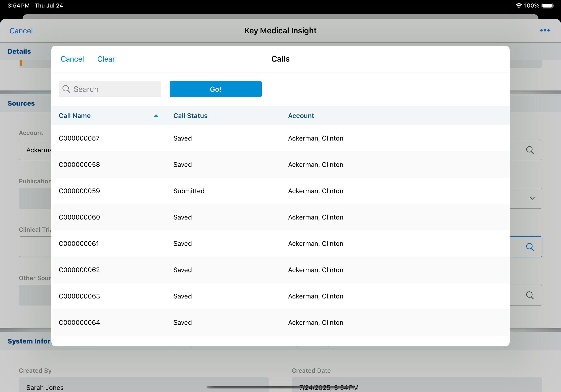This screenshot has height=392, width=561.
Task: Click the Call Name sort arrow
Action: pos(156,116)
